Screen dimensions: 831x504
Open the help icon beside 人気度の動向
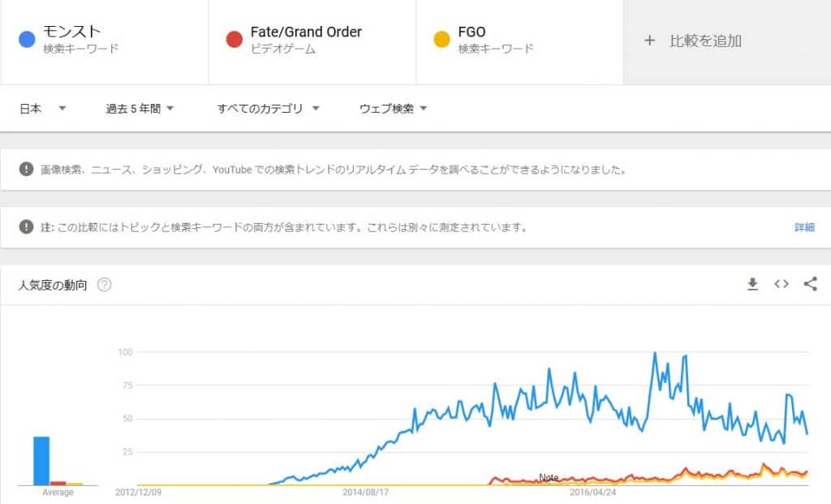tap(105, 285)
